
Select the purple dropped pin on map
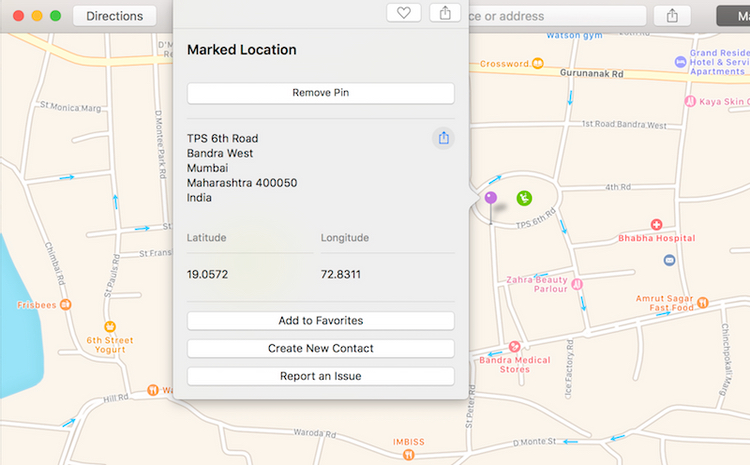coord(490,199)
